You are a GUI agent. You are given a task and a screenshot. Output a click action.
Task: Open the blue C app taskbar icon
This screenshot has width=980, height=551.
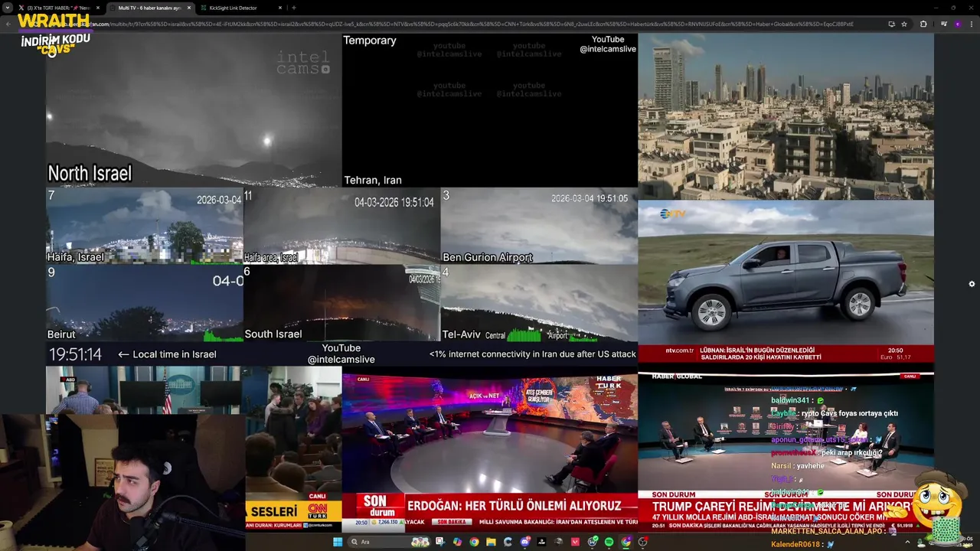tap(508, 542)
